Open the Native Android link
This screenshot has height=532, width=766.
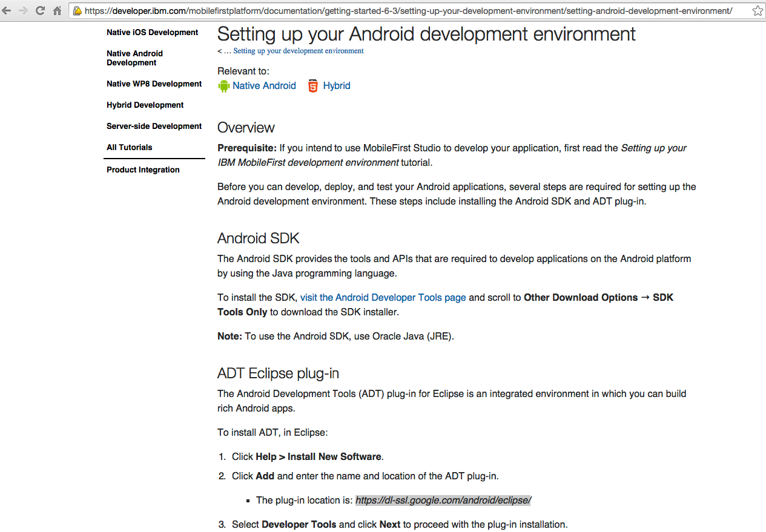(x=265, y=86)
